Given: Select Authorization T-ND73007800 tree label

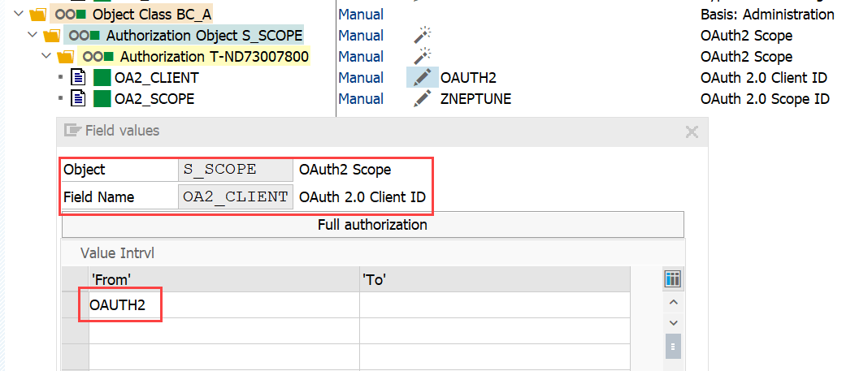Looking at the screenshot, I should [215, 56].
